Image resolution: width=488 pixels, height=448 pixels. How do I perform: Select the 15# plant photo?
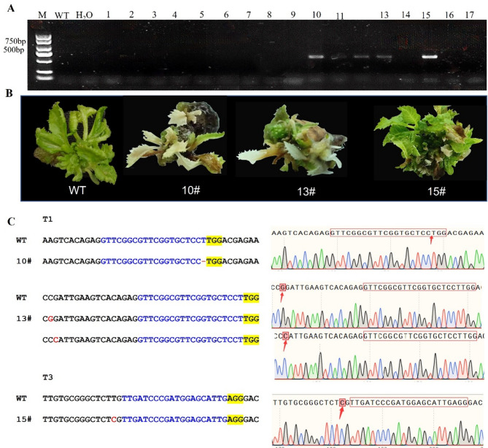coord(428,142)
